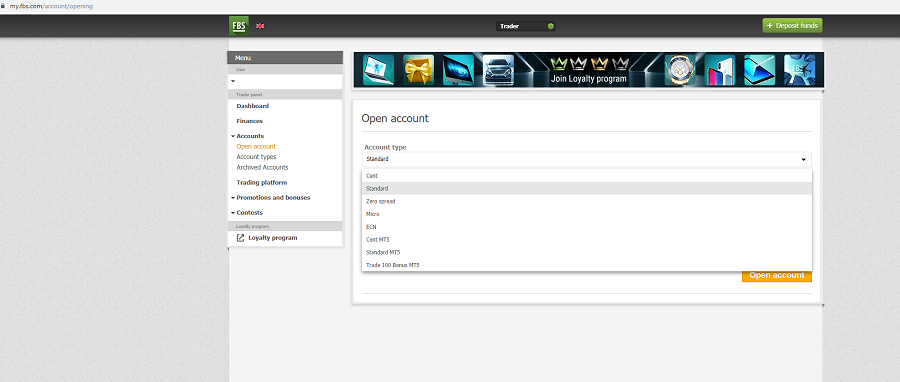Click the lock icon in the address bar
The image size is (900, 382).
click(3, 6)
